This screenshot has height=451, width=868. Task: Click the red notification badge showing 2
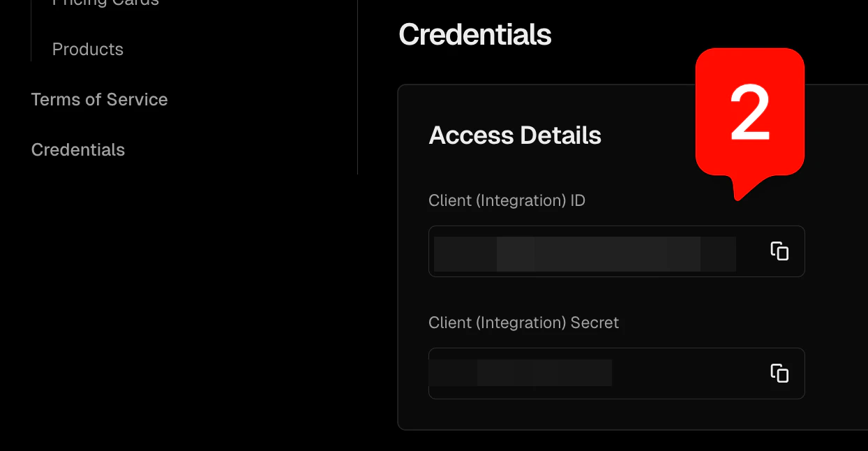click(750, 112)
